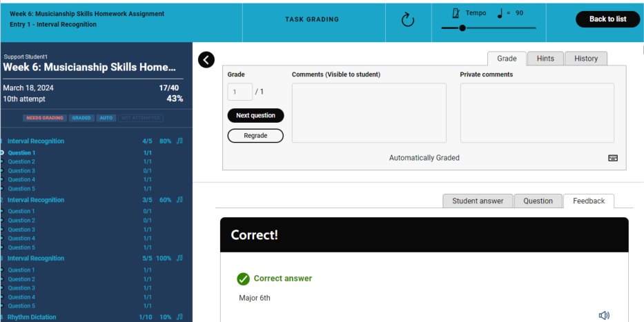Open the on-screen keyboard icon
Viewport: 644px width, 322px height.
613,158
